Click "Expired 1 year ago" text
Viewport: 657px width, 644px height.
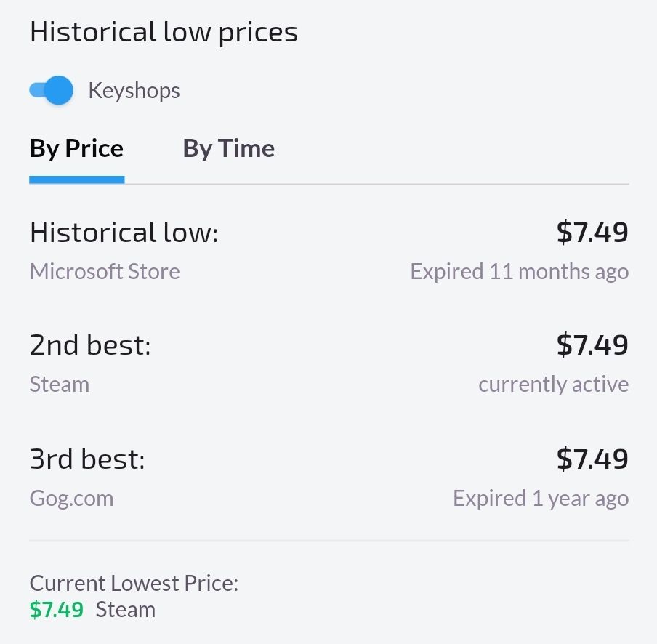coord(540,499)
